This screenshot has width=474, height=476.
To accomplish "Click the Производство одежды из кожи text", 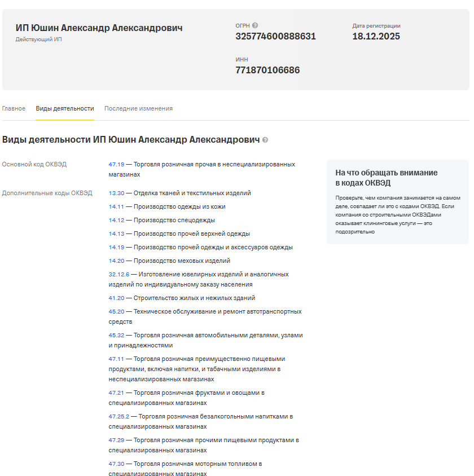I will point(179,207).
